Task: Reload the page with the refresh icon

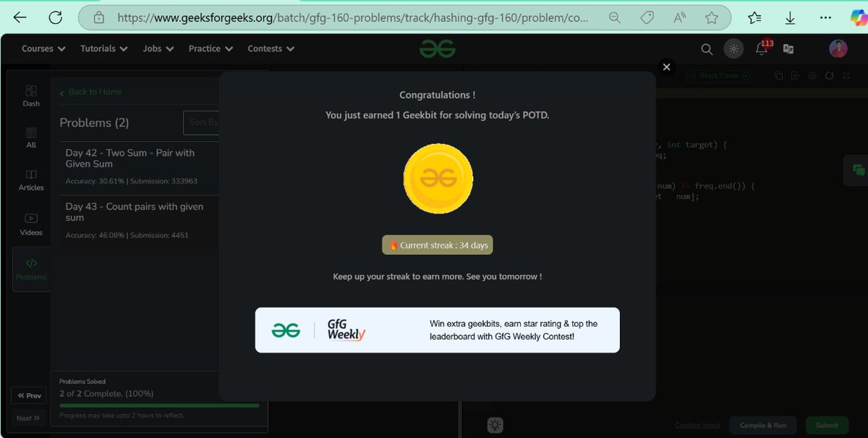Action: pos(56,17)
